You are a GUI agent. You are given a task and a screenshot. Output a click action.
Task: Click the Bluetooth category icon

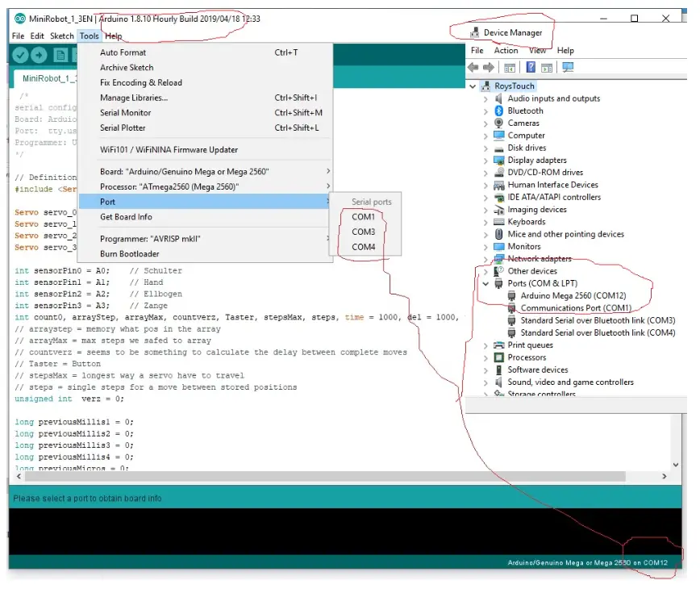499,111
